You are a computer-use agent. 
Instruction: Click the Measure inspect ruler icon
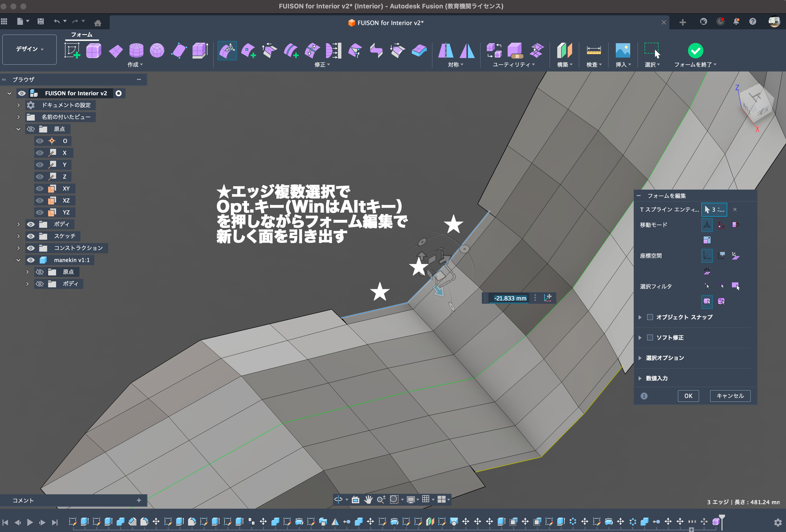click(x=593, y=51)
